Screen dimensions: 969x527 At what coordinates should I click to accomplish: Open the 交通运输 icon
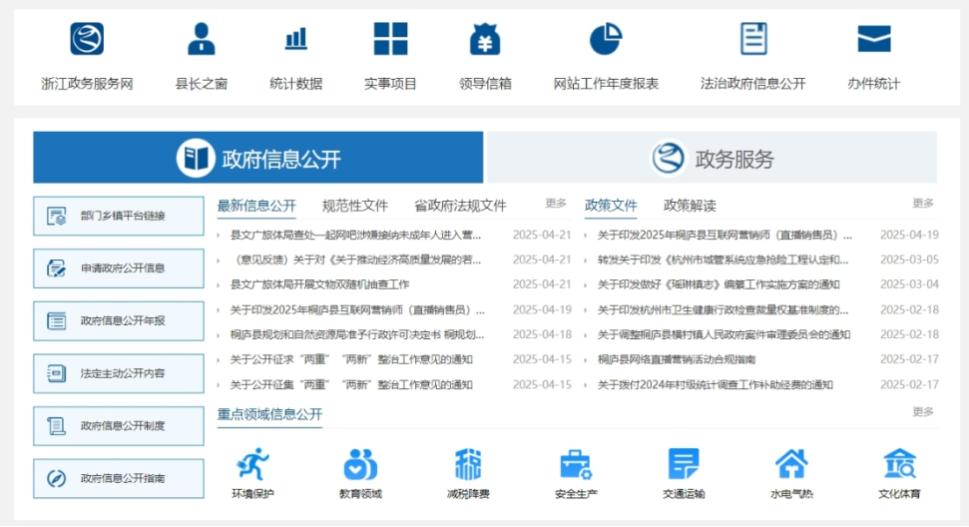683,464
